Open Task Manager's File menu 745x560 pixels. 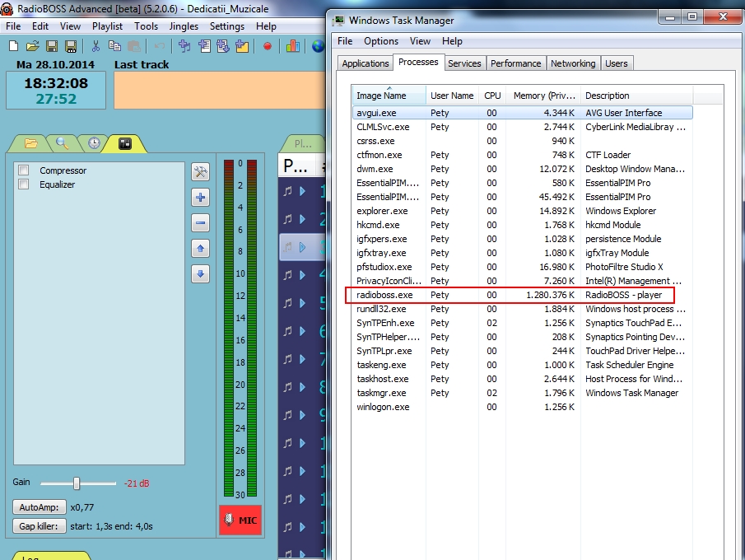345,41
